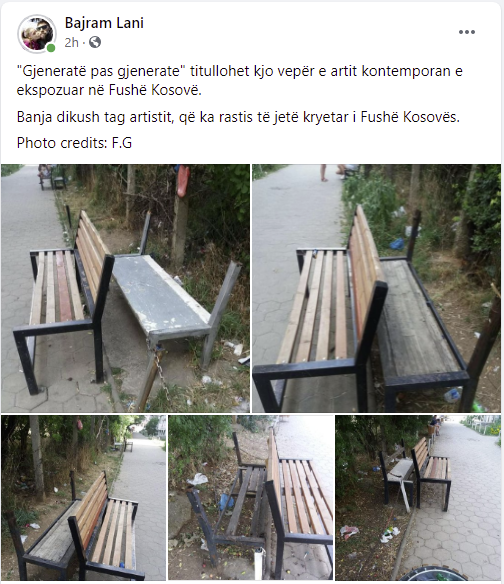Click the green online status dot

(51, 48)
